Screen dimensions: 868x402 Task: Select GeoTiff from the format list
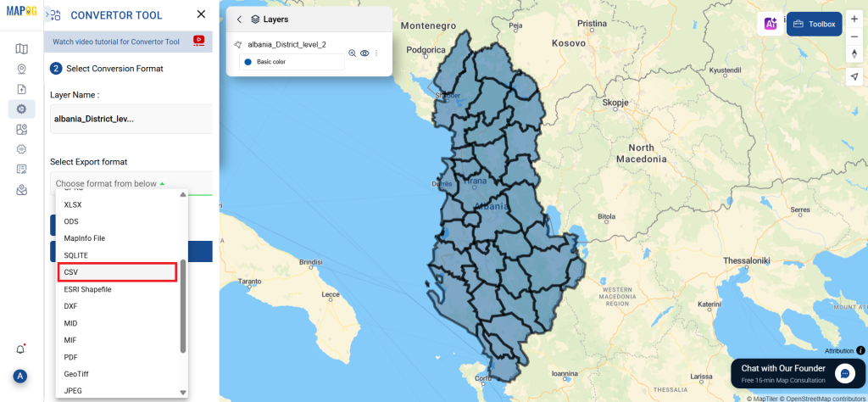(x=76, y=374)
